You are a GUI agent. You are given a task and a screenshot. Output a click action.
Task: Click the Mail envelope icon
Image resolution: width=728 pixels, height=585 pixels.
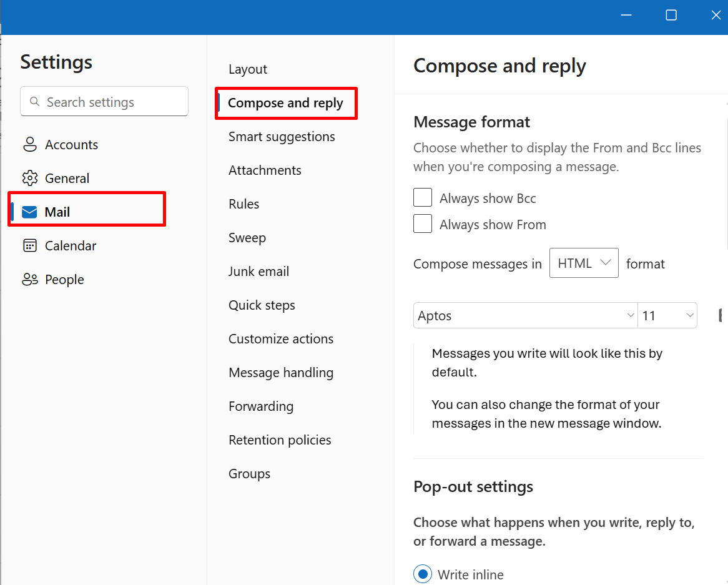[29, 212]
